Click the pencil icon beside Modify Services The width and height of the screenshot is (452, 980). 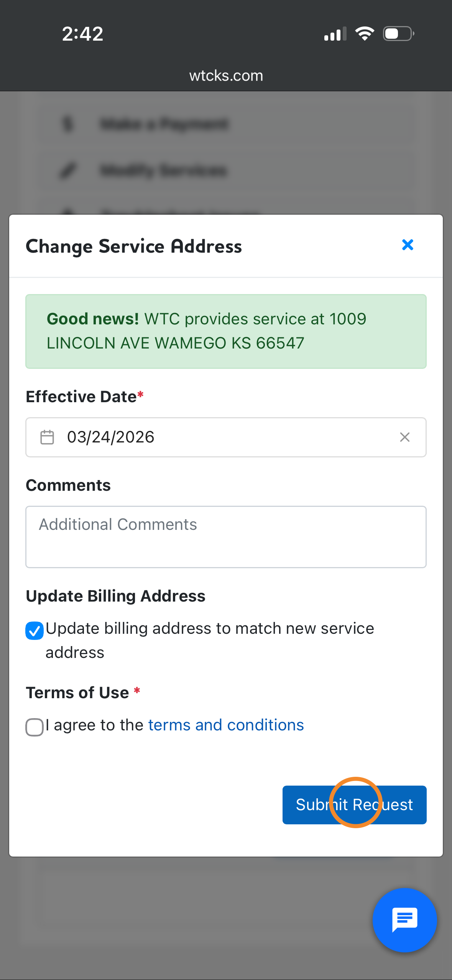click(69, 171)
